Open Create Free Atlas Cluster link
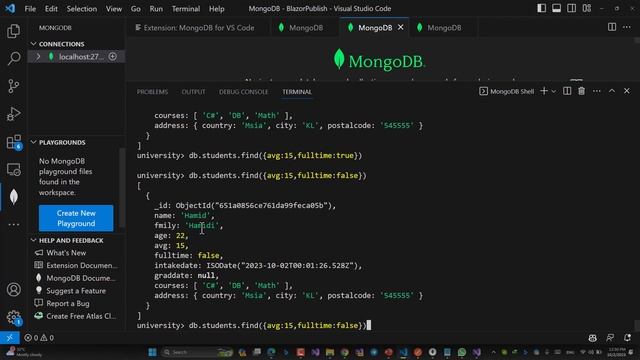This screenshot has width=640, height=360. [x=81, y=316]
